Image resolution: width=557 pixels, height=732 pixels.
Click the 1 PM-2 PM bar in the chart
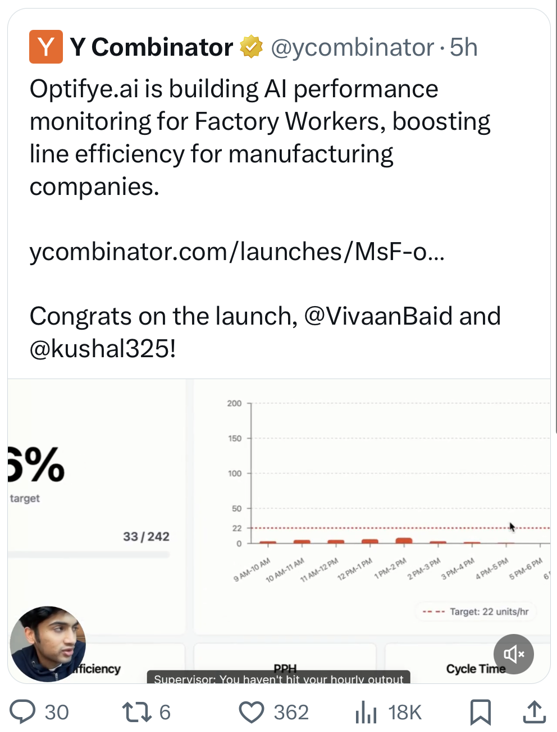[x=404, y=541]
